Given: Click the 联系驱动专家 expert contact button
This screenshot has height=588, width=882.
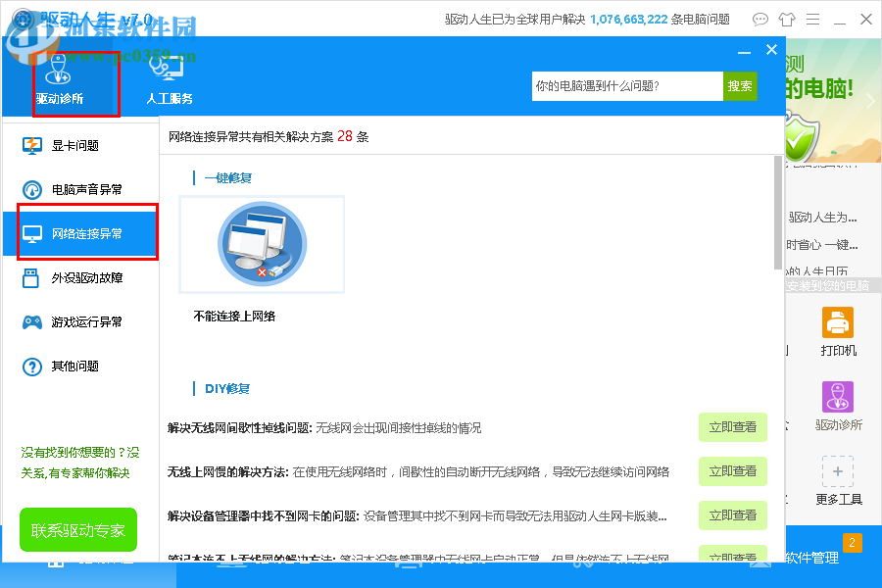Looking at the screenshot, I should (x=77, y=529).
